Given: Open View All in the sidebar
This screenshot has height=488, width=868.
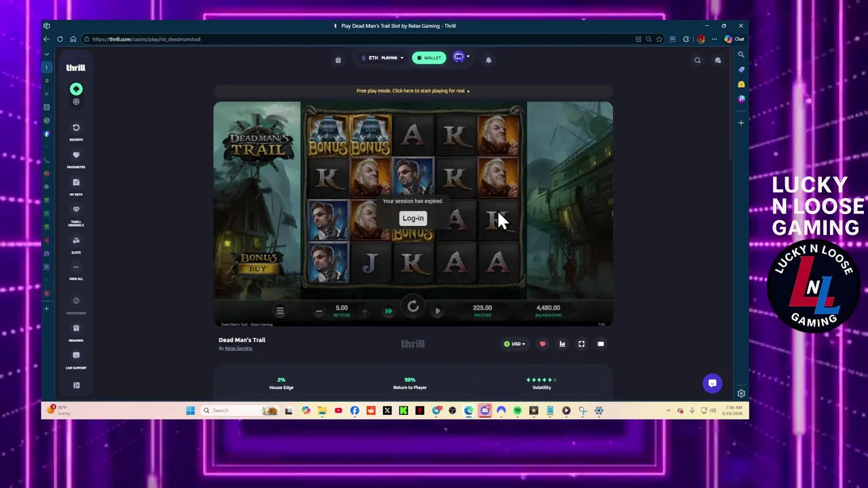Looking at the screenshot, I should coord(76,271).
